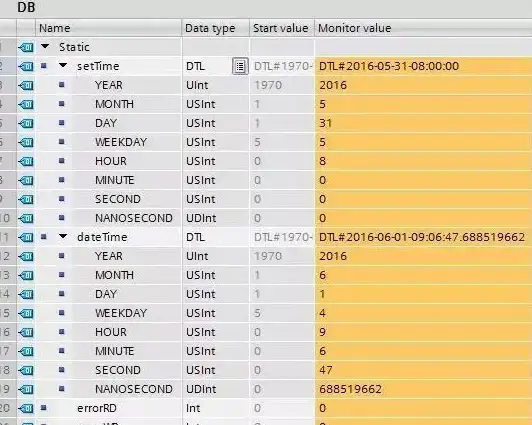532x425 pixels.
Task: Click tag icon of the DAY row with value 31
Action: (x=26, y=123)
